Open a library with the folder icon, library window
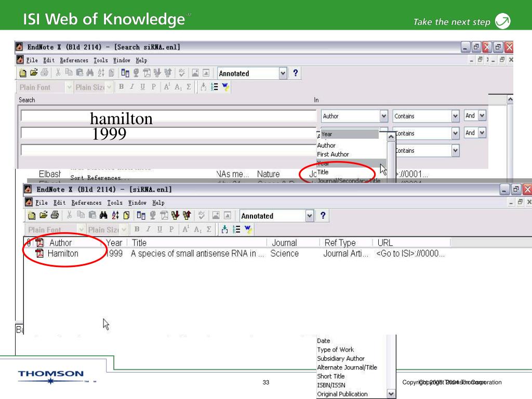The image size is (532, 399). pos(43,216)
